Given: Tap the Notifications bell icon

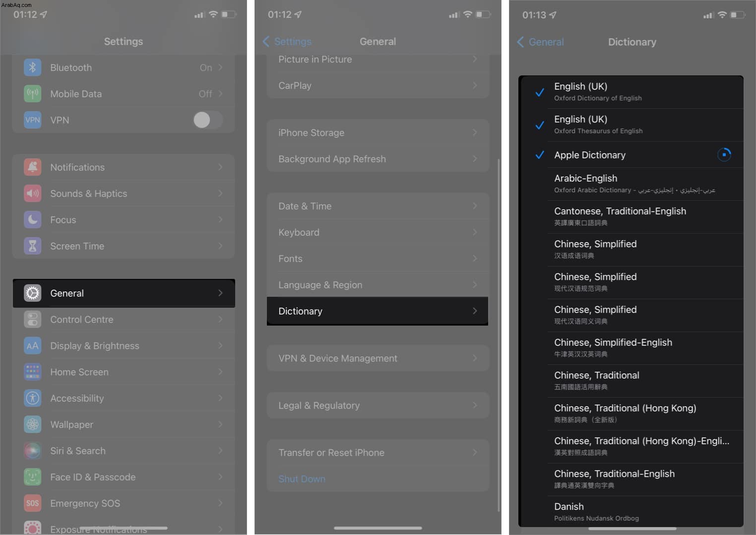Looking at the screenshot, I should (33, 167).
